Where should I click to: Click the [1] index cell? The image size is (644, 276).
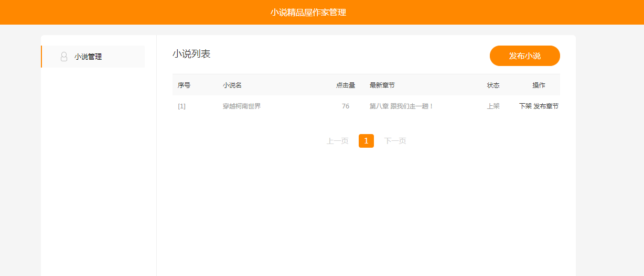coord(181,106)
